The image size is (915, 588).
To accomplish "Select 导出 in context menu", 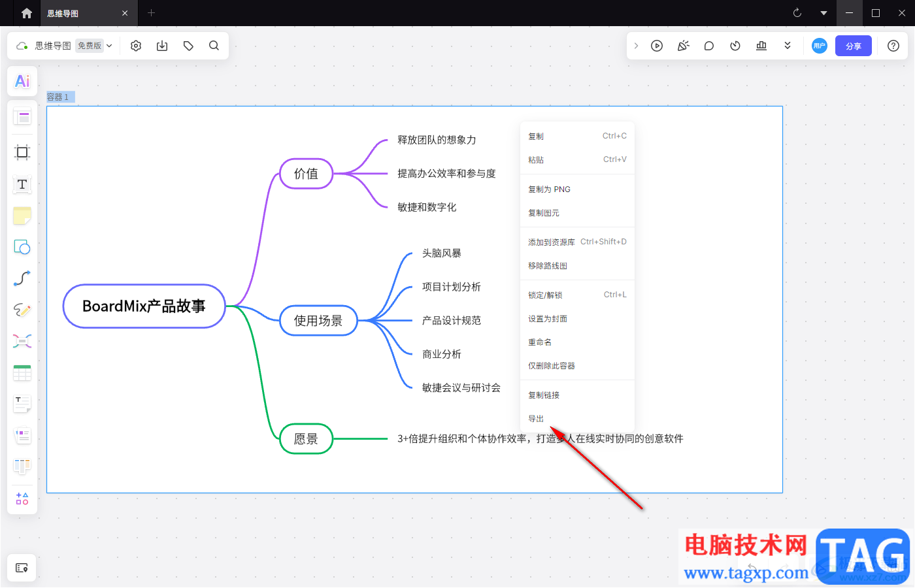I will [x=577, y=419].
